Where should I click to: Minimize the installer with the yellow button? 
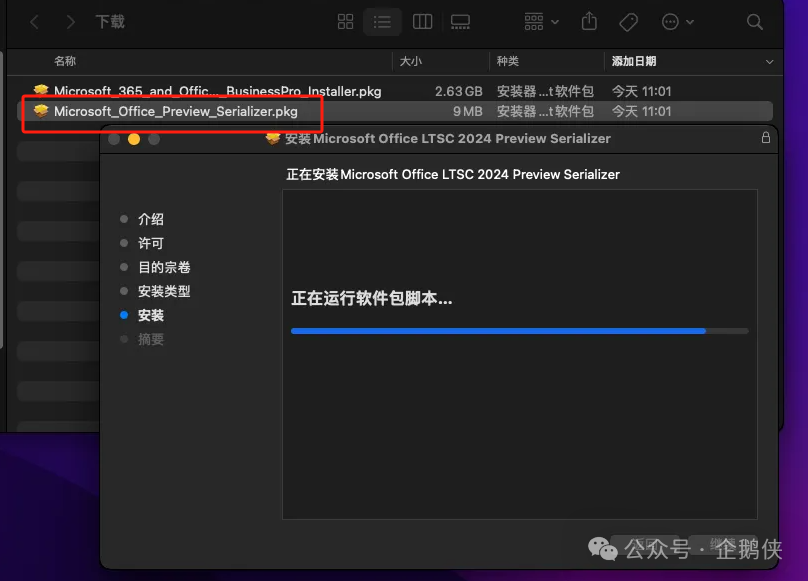[134, 139]
